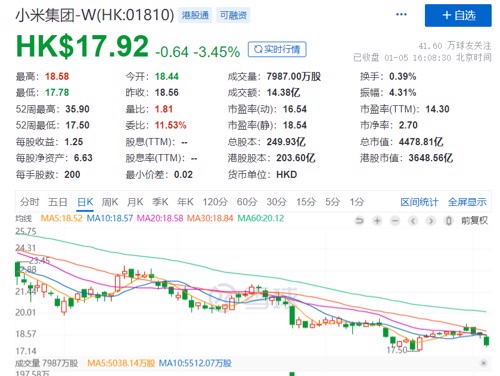Open 全屏显示 fullscreen chart link
500x376 pixels.
[x=467, y=202]
